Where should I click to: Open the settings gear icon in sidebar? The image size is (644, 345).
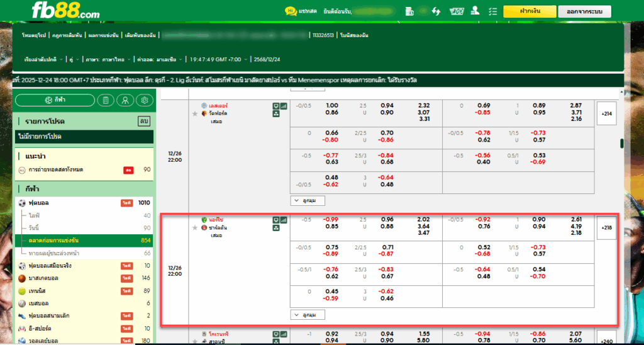click(144, 100)
